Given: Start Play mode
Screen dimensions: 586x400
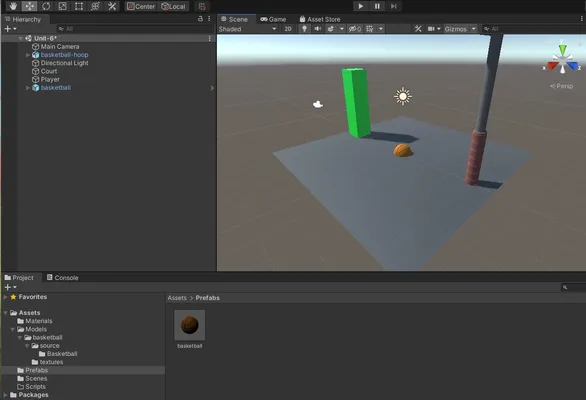Looking at the screenshot, I should pos(361,6).
